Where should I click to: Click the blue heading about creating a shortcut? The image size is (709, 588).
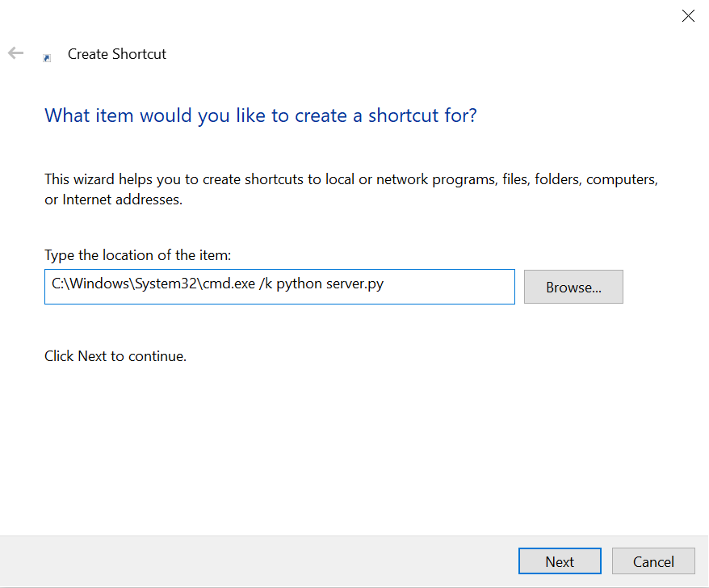[x=261, y=115]
